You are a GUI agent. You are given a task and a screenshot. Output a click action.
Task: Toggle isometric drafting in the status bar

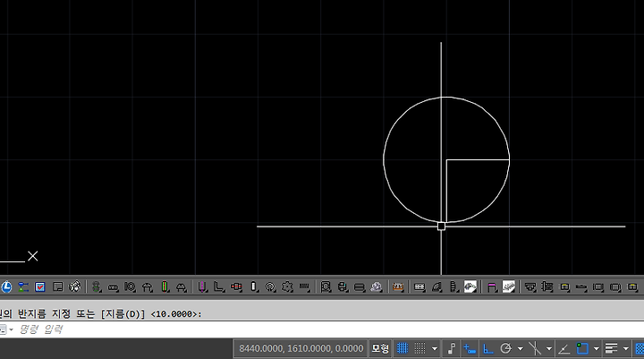(x=535, y=349)
